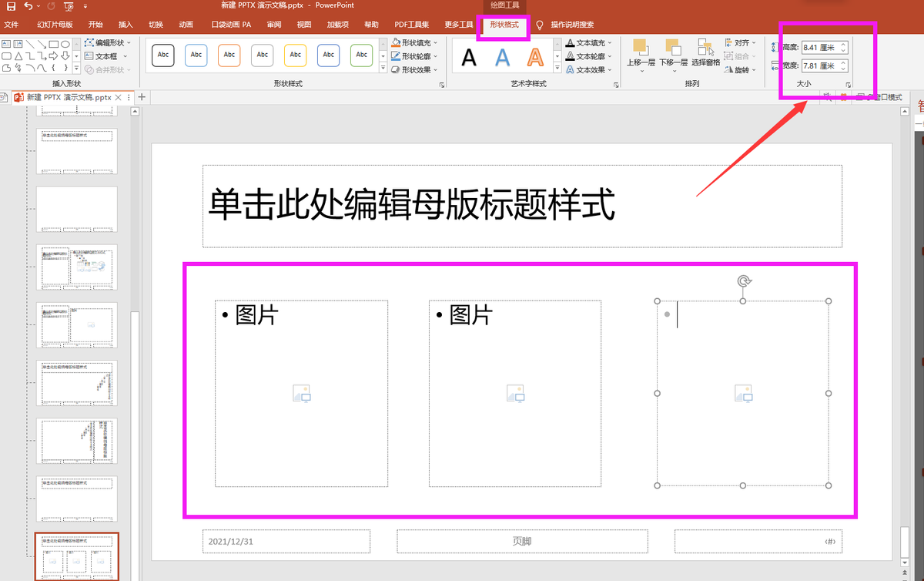The height and width of the screenshot is (581, 924).
Task: Click the master title placeholder text
Action: 411,206
